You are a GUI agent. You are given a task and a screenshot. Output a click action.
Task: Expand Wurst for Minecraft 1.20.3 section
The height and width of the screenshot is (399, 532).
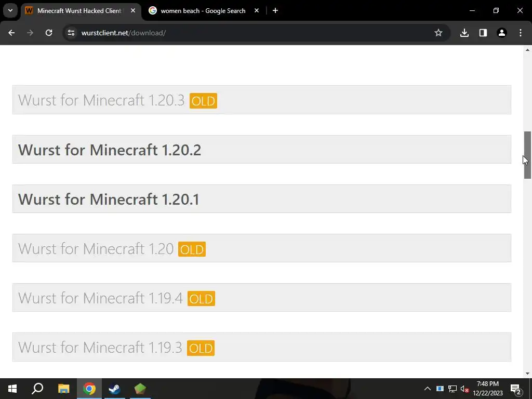coord(262,100)
